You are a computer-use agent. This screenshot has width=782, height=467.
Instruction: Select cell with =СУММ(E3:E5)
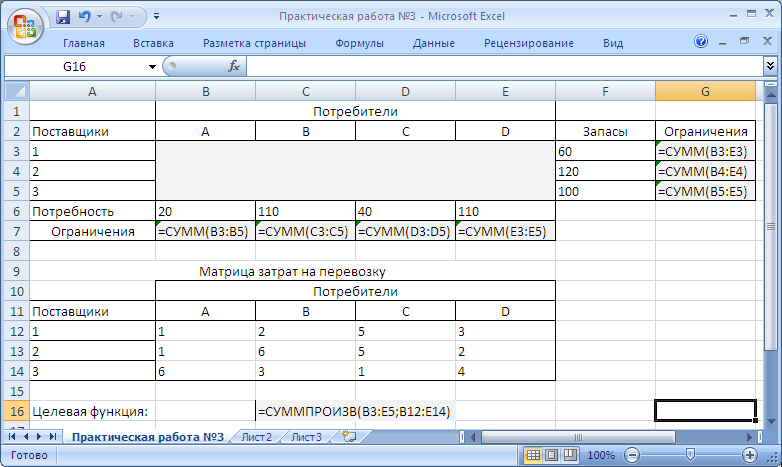point(505,231)
